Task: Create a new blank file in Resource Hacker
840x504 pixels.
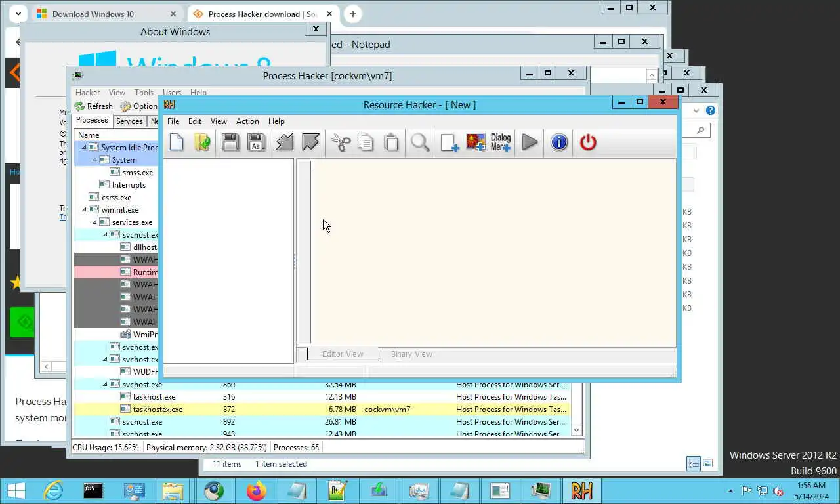Action: (177, 142)
